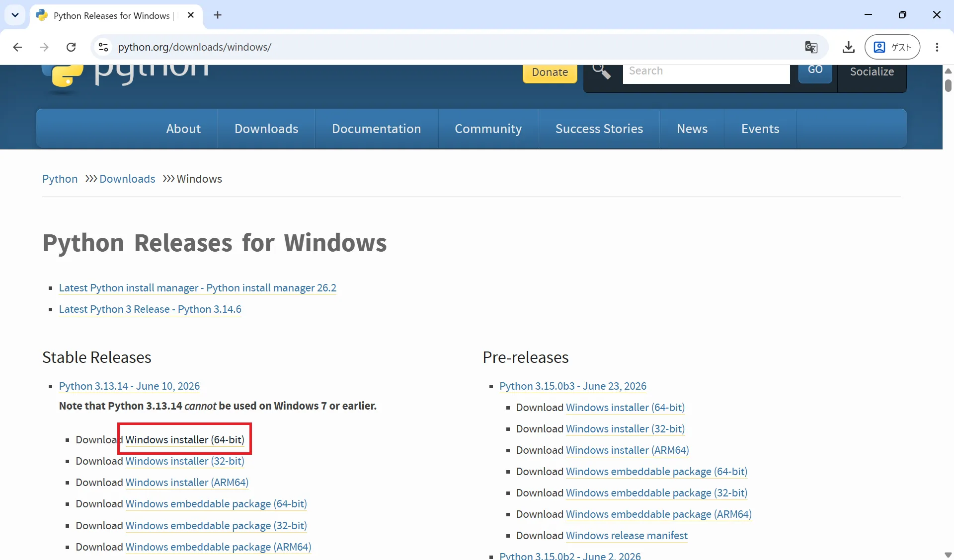Viewport: 954px width, 560px height.
Task: Click the scrollbar up arrow
Action: coord(948,71)
